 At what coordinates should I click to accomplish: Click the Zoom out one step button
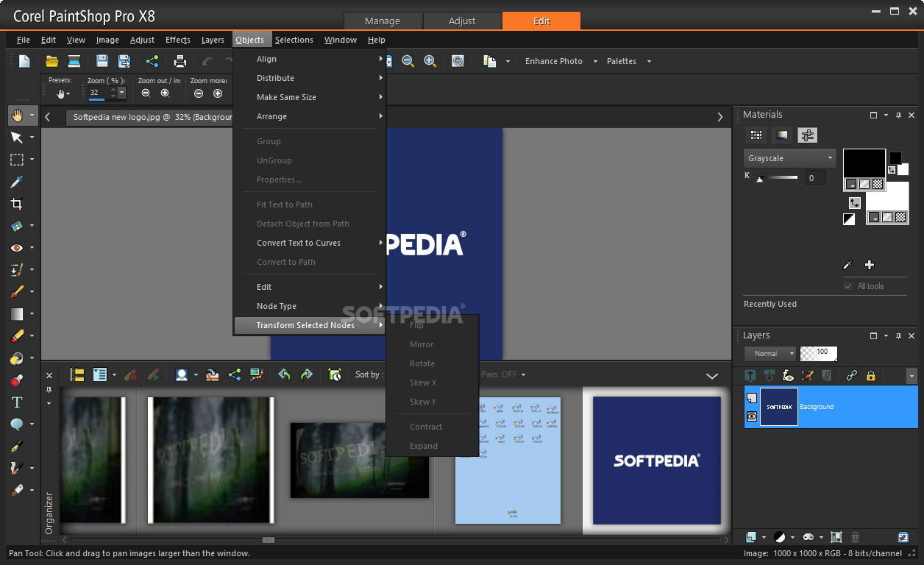pos(146,93)
